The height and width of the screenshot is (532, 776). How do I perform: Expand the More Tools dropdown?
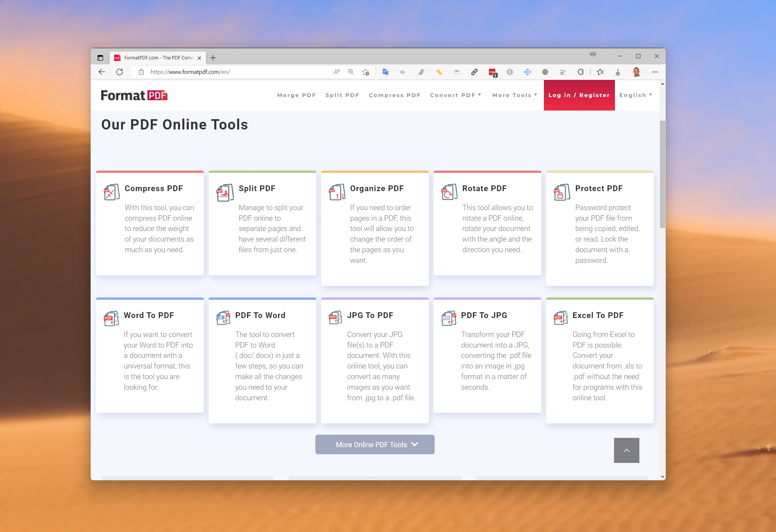coord(515,95)
